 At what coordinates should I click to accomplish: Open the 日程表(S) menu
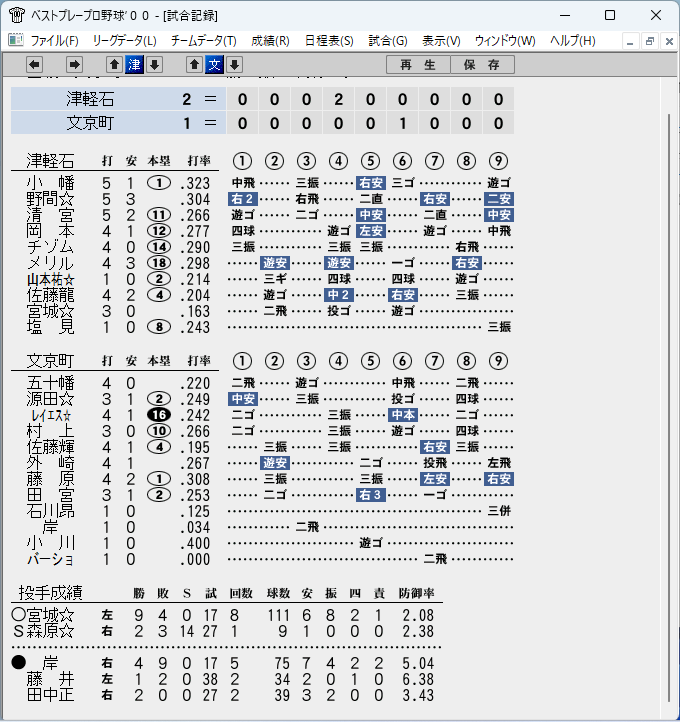(329, 41)
